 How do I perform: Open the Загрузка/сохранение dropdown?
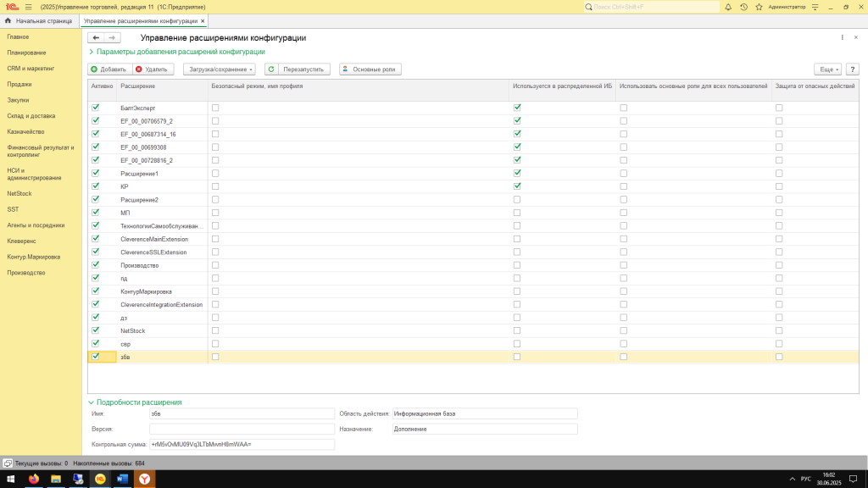tap(220, 69)
